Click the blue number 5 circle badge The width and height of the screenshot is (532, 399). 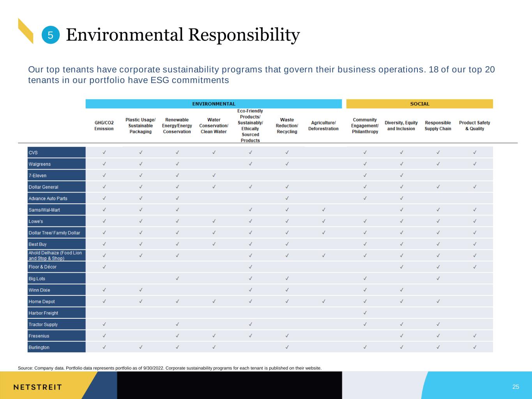50,35
